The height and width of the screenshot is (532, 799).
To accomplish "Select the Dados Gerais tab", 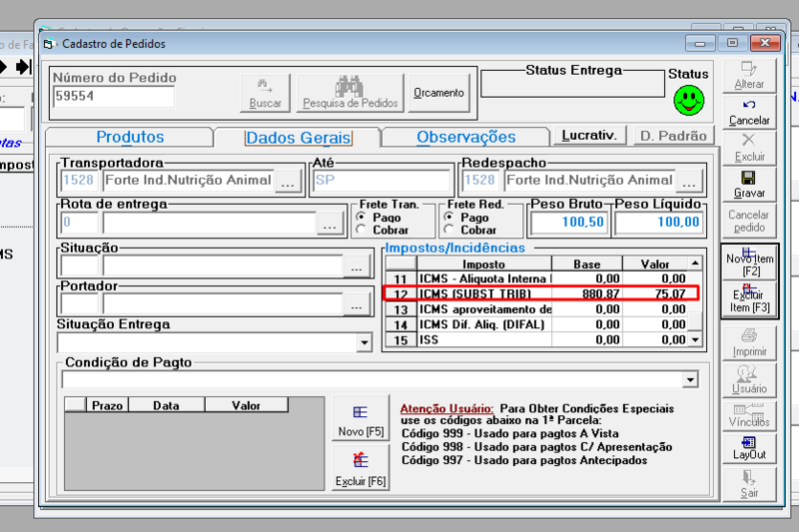I will 298,138.
